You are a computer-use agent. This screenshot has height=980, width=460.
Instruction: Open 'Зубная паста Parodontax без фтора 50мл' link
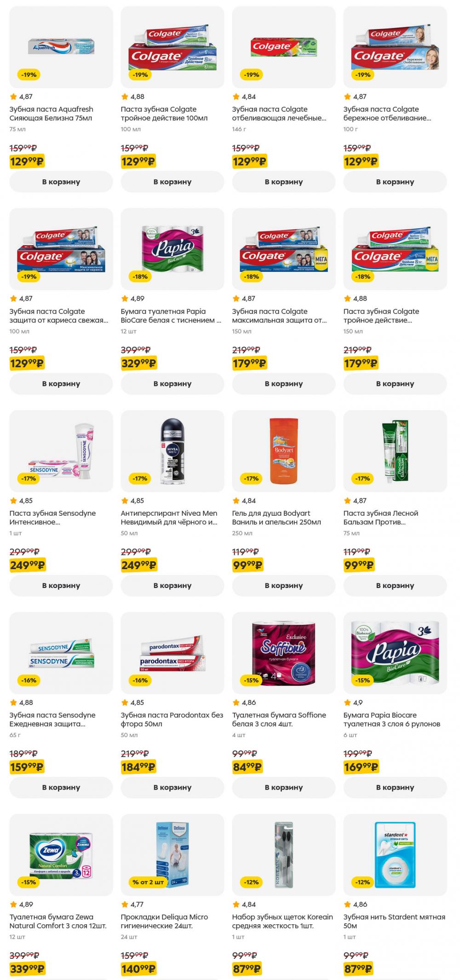(x=172, y=720)
